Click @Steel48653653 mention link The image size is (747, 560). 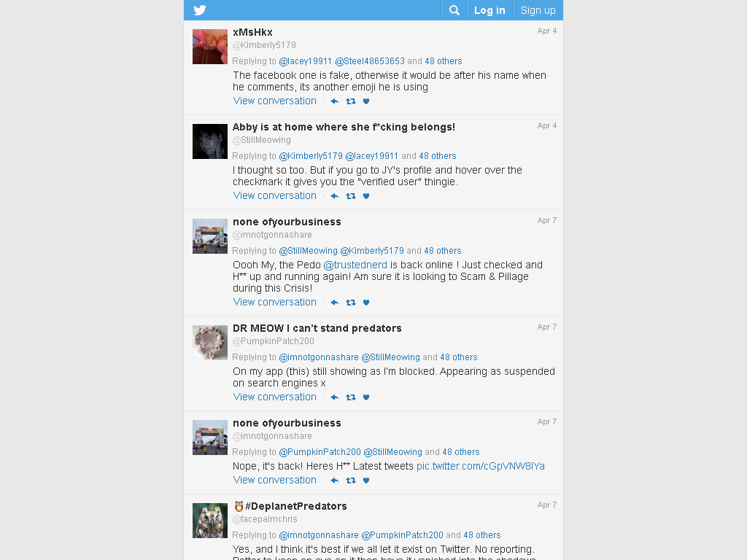370,61
